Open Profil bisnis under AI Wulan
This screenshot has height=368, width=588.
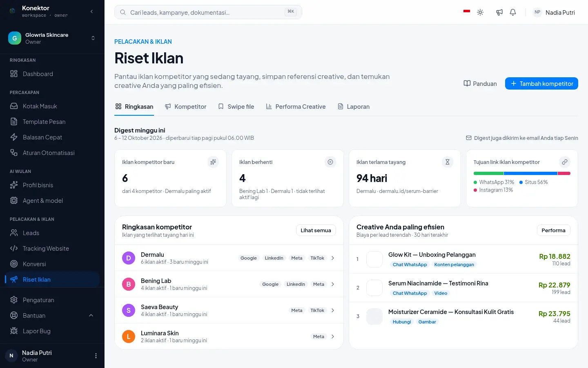[52, 185]
